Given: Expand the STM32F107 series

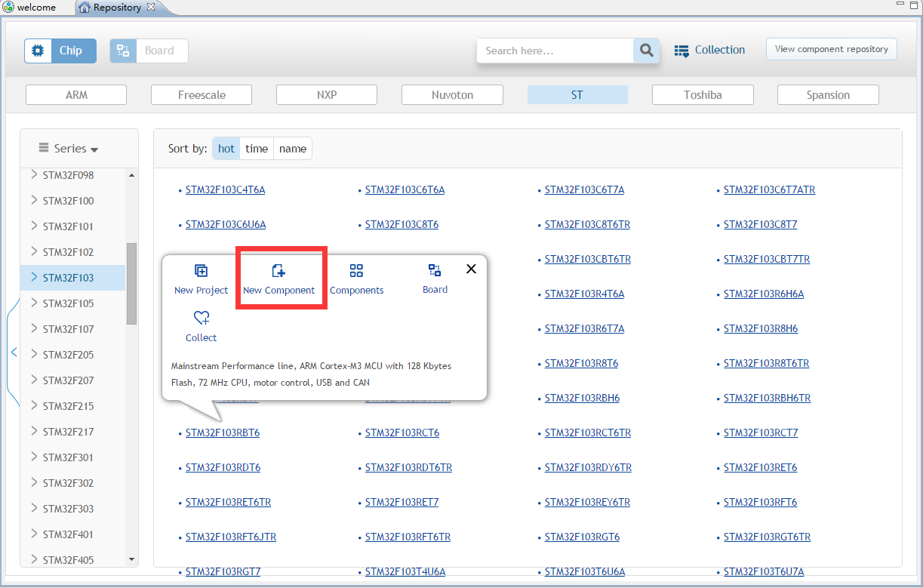Looking at the screenshot, I should pos(34,328).
